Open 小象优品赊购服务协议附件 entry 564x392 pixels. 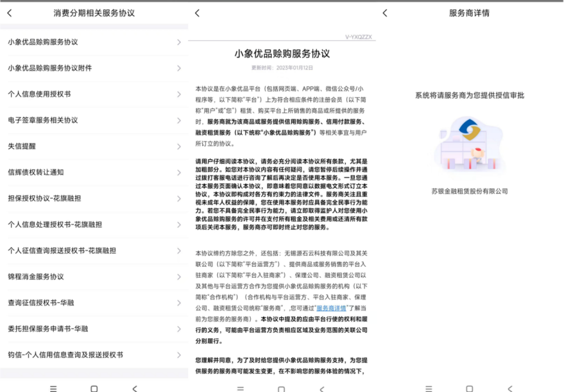pyautogui.click(x=94, y=68)
